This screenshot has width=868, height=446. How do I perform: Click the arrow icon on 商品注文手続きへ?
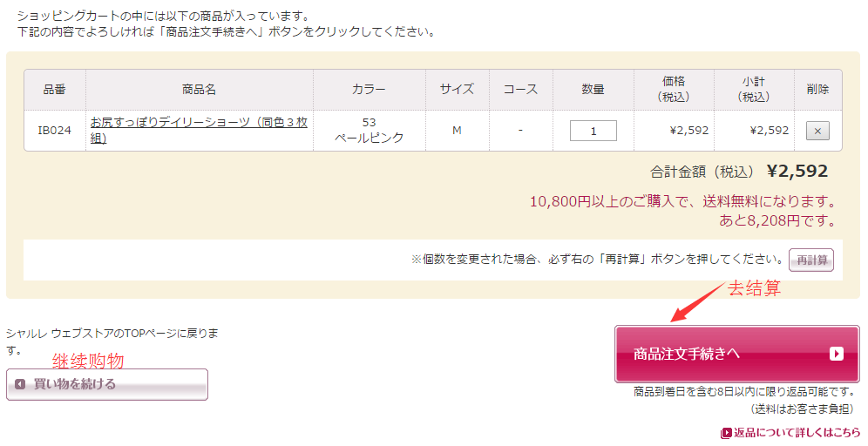click(x=836, y=354)
